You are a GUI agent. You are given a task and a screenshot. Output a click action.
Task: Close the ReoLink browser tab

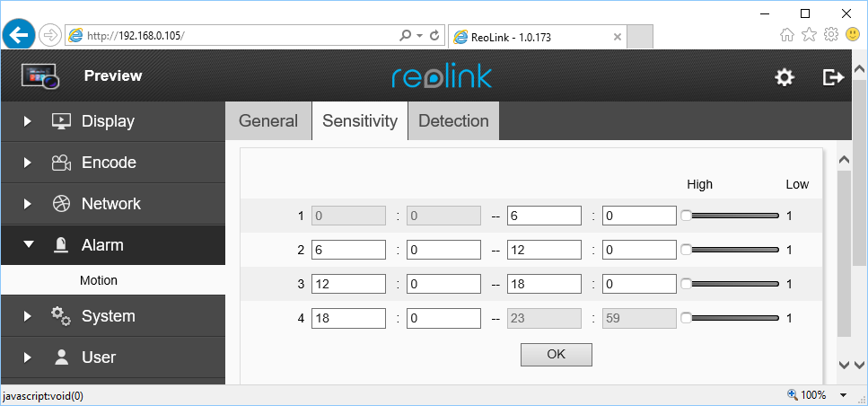click(x=617, y=37)
